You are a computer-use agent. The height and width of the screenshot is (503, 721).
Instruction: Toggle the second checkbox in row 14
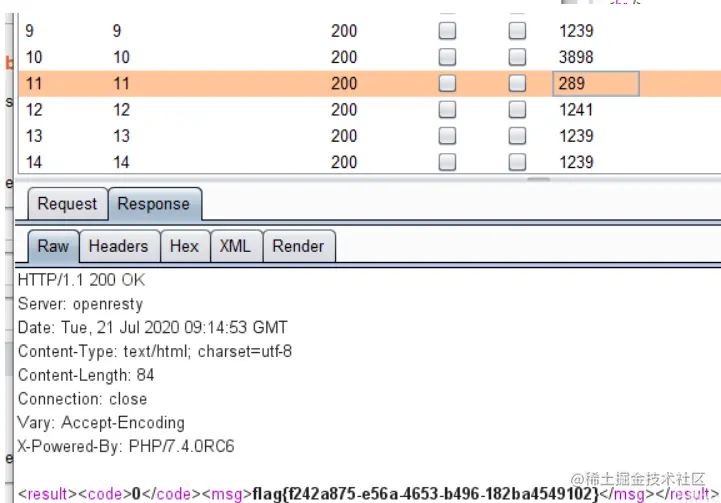click(517, 162)
